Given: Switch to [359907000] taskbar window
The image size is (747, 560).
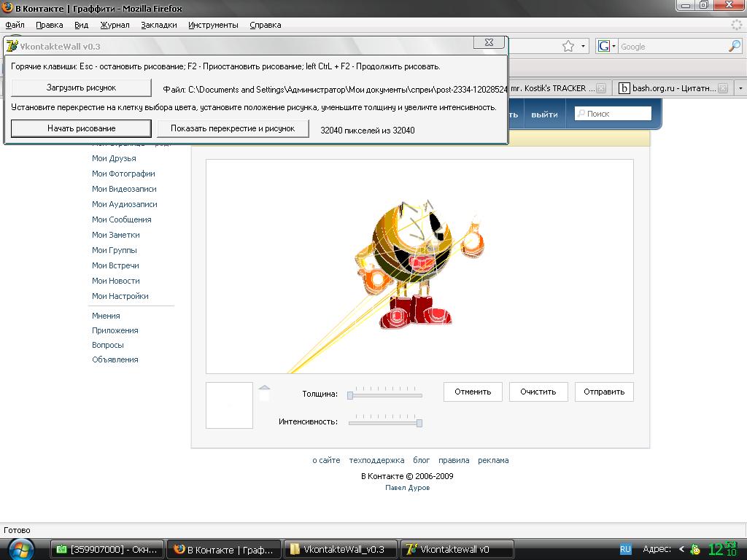Looking at the screenshot, I should (x=107, y=549).
